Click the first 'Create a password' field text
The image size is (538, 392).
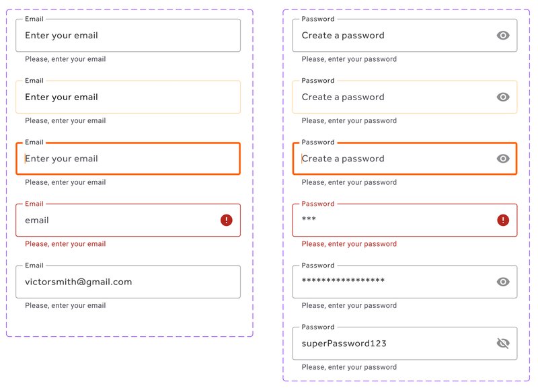[x=343, y=36]
